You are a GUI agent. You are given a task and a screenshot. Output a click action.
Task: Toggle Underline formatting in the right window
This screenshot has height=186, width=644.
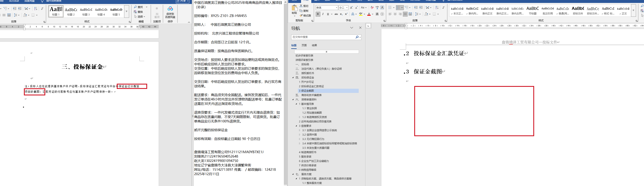click(x=328, y=14)
